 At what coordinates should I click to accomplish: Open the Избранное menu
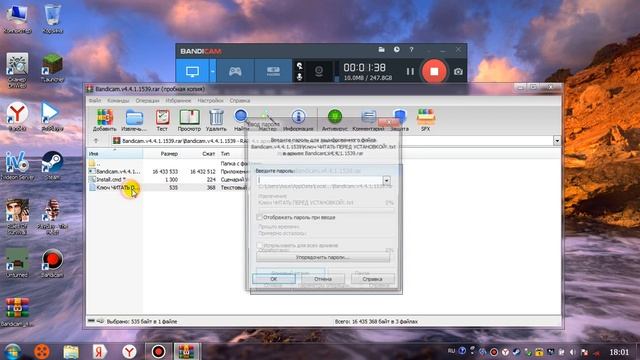click(178, 100)
